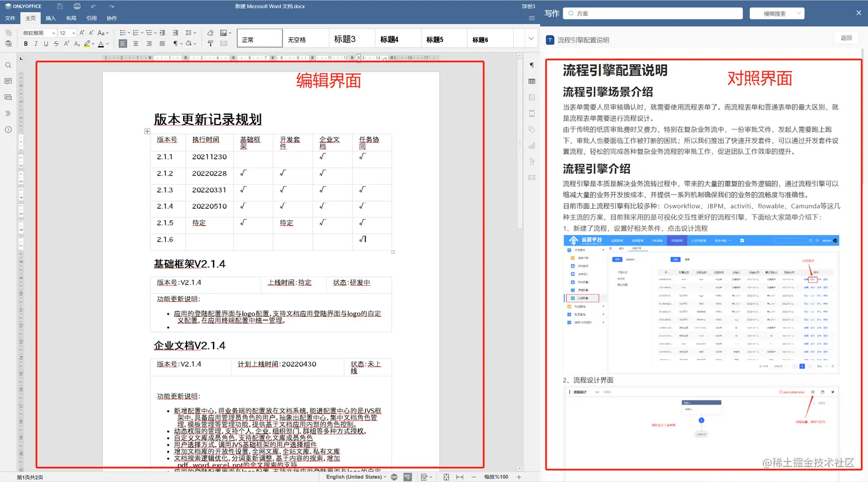Switch to the 插入 tab
The image size is (868, 482).
pos(51,18)
